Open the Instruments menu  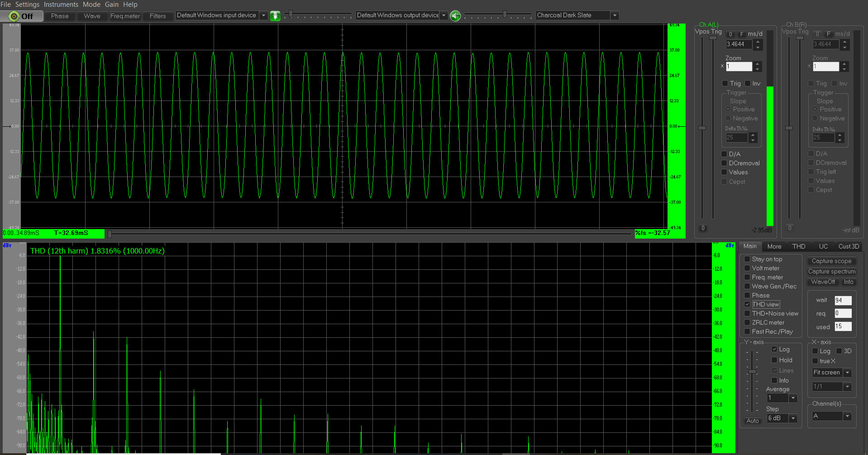click(61, 5)
